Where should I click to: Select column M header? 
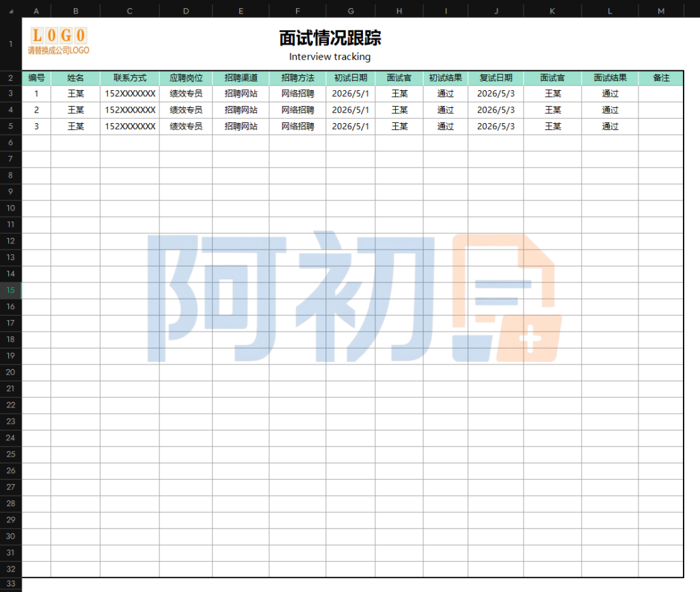pos(661,11)
